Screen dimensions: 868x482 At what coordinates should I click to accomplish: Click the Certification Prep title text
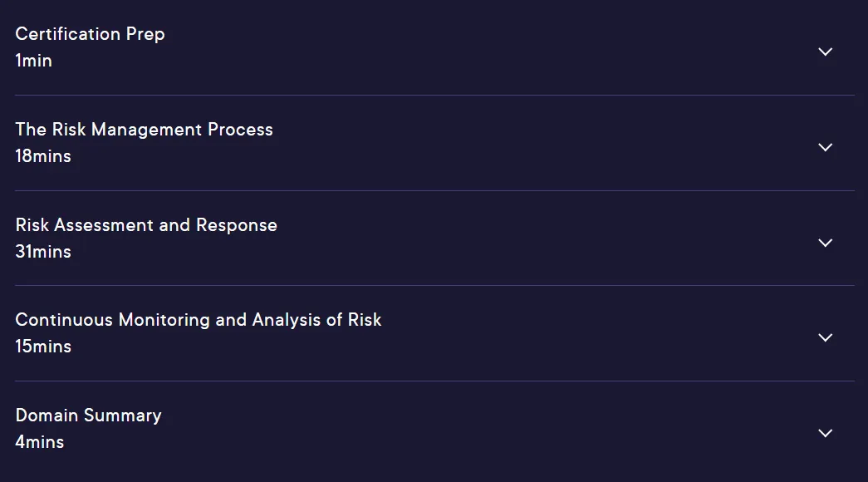click(x=90, y=34)
